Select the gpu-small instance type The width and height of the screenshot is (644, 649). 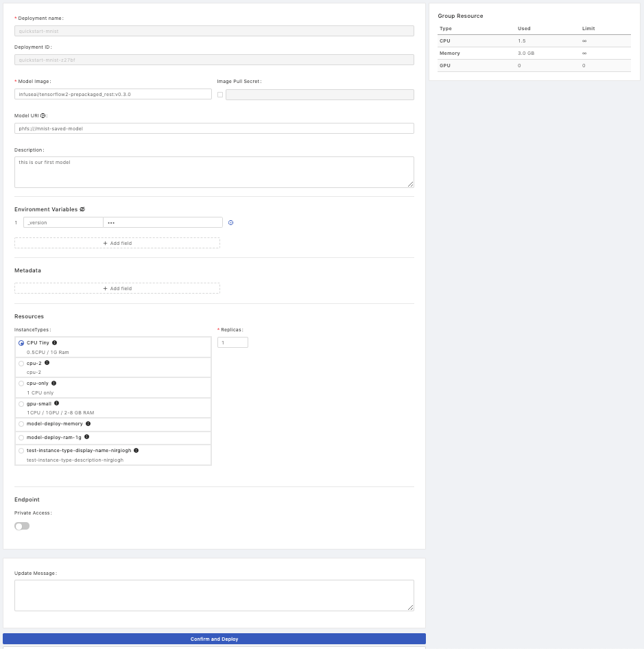[x=21, y=404]
